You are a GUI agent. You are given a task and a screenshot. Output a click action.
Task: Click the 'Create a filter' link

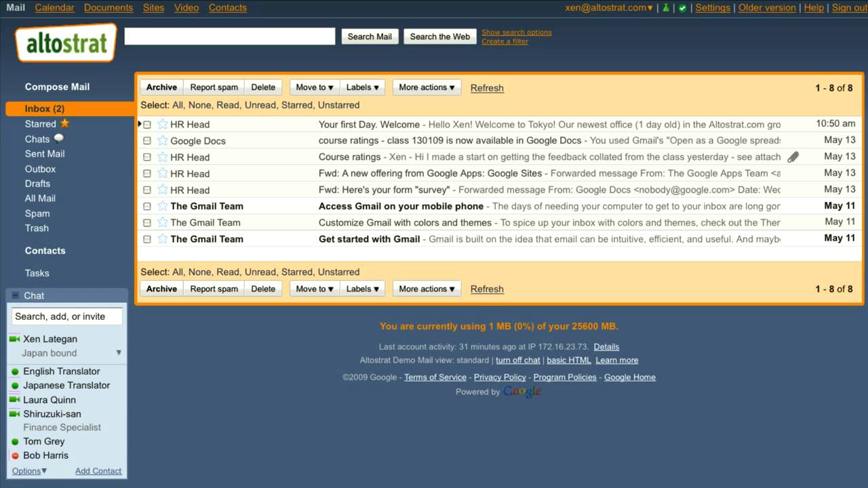[505, 41]
